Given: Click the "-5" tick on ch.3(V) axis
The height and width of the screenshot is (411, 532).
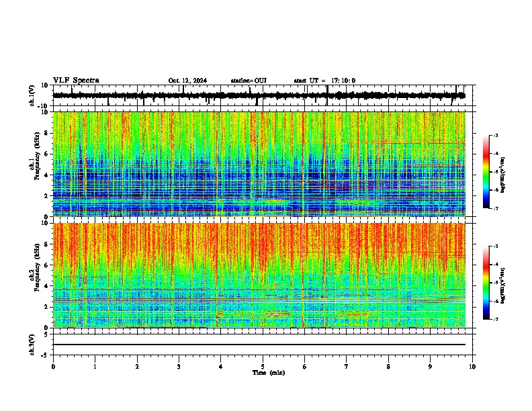Looking at the screenshot, I should coord(45,355).
